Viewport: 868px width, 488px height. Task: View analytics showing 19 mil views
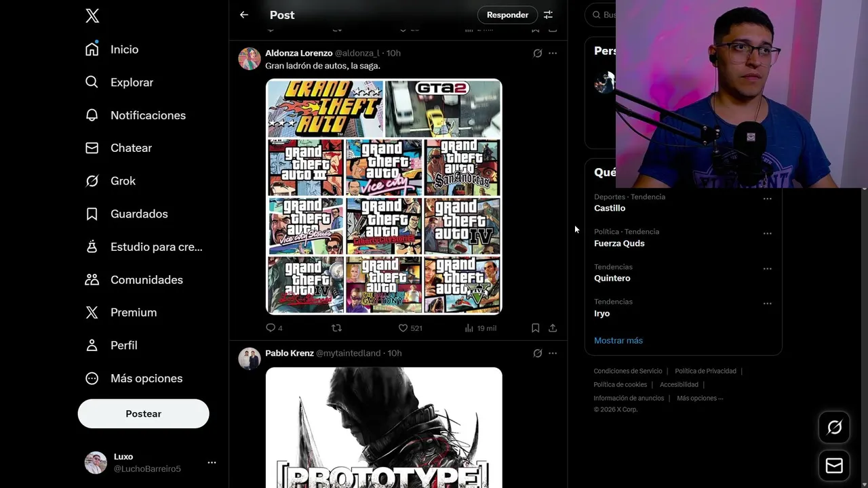pos(480,328)
